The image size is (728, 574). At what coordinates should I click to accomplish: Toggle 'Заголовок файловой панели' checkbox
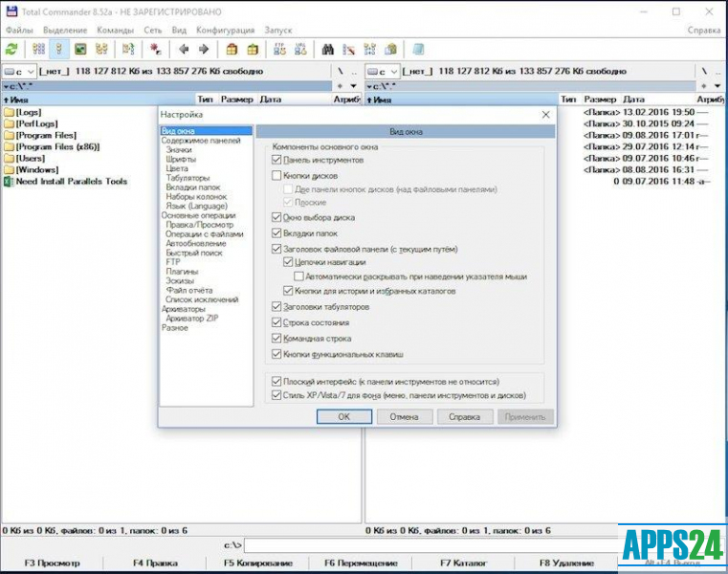276,249
